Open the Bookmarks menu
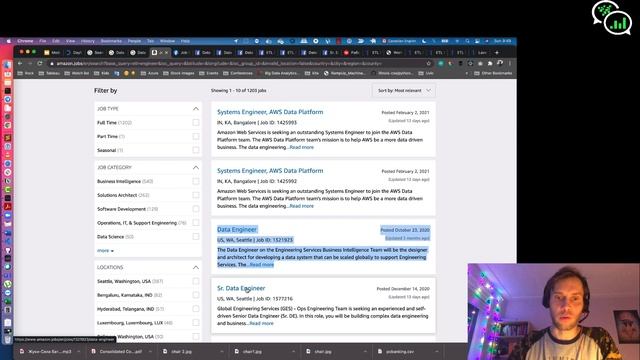Image resolution: width=640 pixels, height=360 pixels. [111, 41]
